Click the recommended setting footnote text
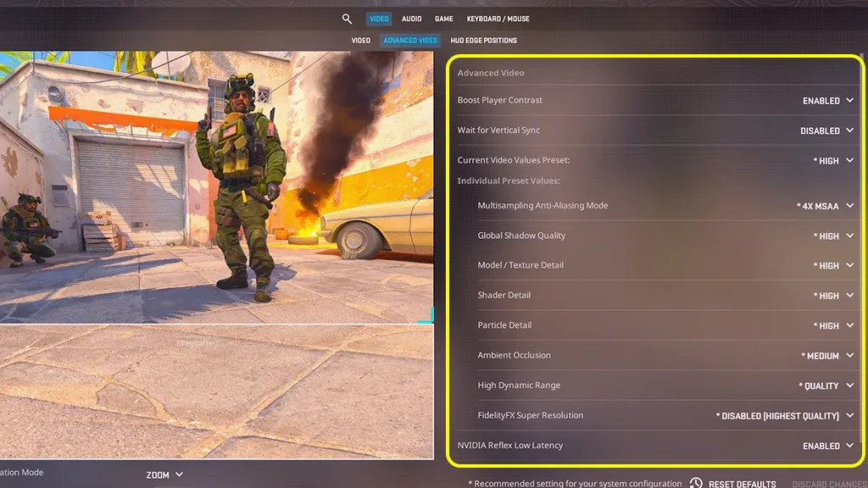Viewport: 868px width, 488px height. (575, 483)
